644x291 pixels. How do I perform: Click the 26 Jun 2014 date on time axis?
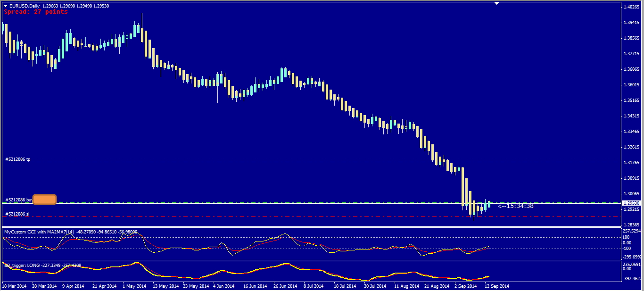(285, 286)
